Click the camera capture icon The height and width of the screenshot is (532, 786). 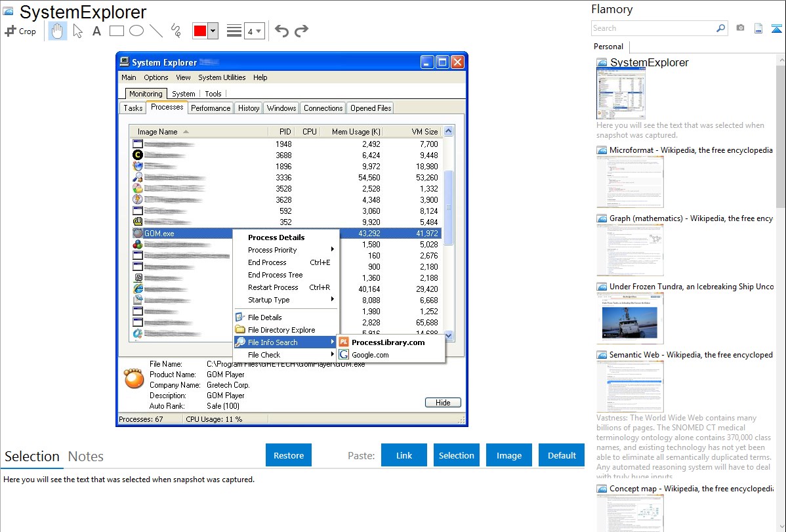(740, 28)
